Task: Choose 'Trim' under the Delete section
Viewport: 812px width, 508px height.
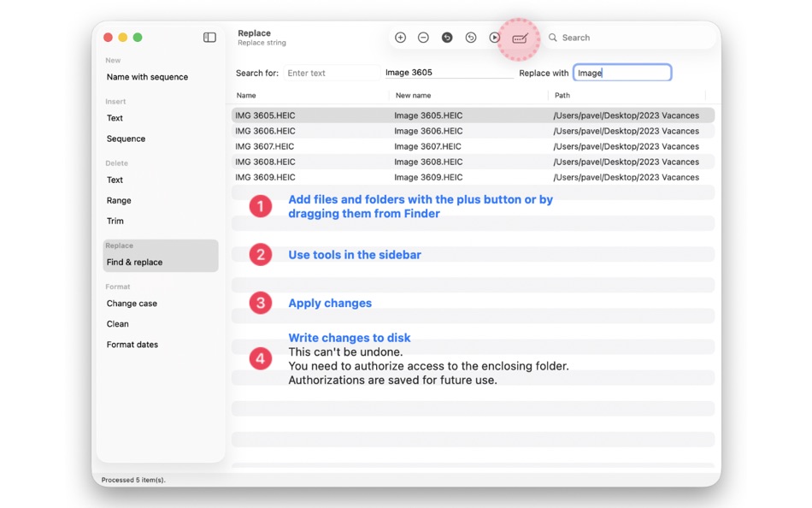Action: coord(116,221)
